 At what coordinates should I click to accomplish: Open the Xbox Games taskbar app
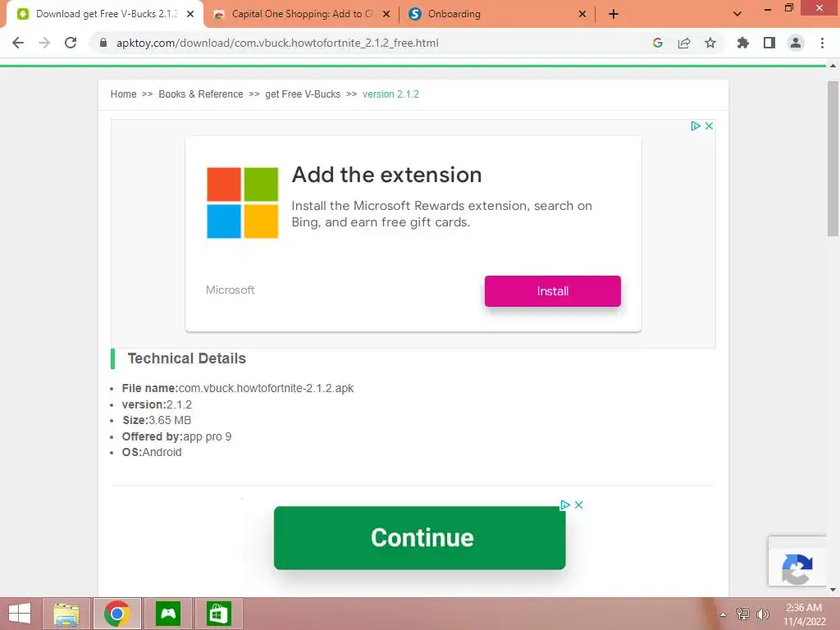coord(168,614)
